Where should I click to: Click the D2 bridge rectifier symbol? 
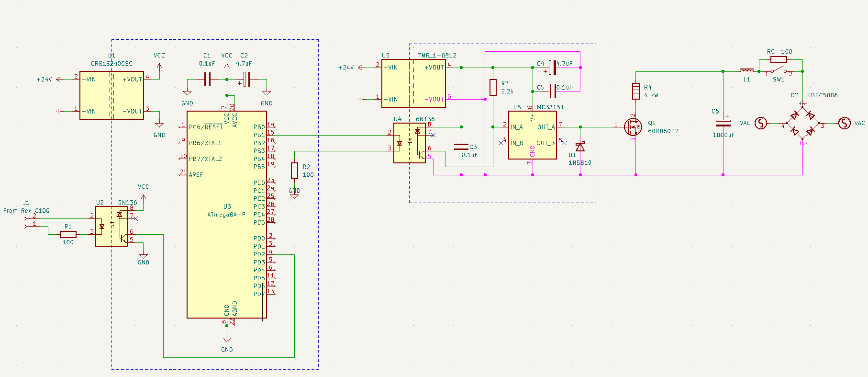[802, 123]
